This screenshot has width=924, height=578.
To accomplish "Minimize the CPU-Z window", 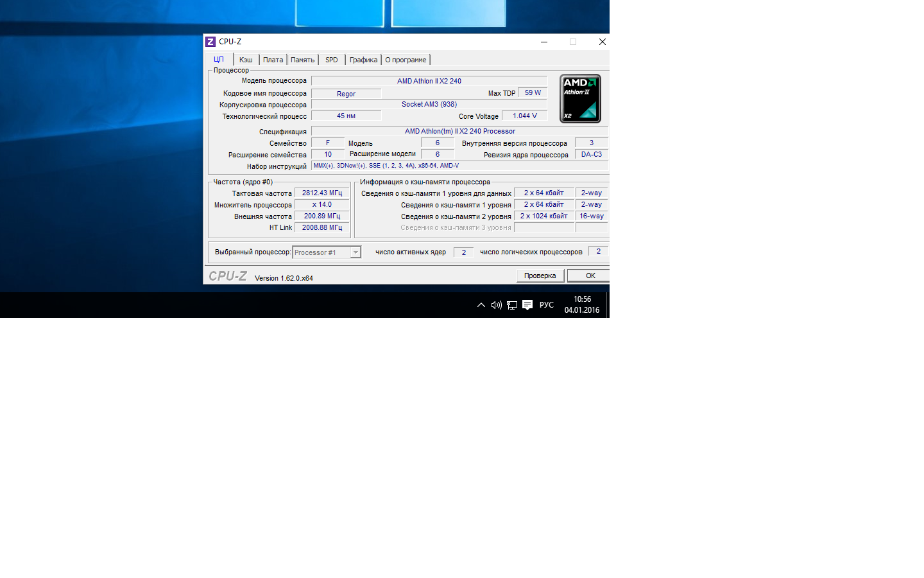I will tap(544, 42).
